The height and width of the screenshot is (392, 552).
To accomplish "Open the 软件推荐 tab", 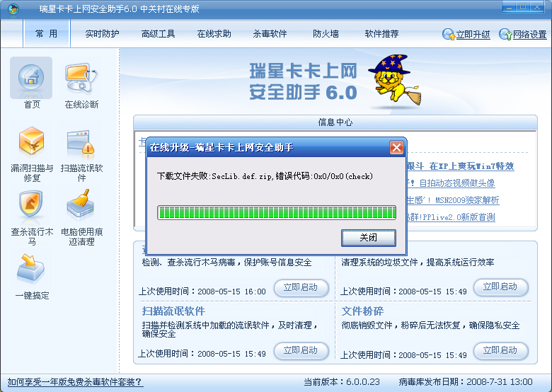I will coord(381,34).
